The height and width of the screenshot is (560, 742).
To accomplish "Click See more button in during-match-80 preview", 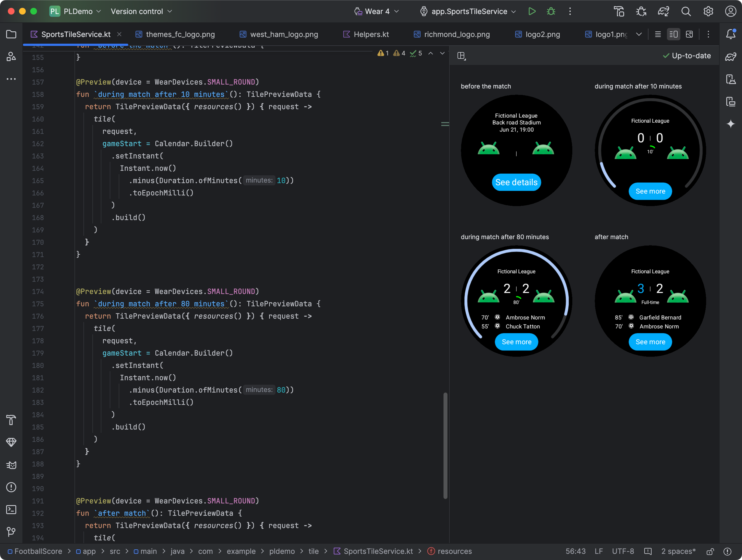I will click(516, 342).
